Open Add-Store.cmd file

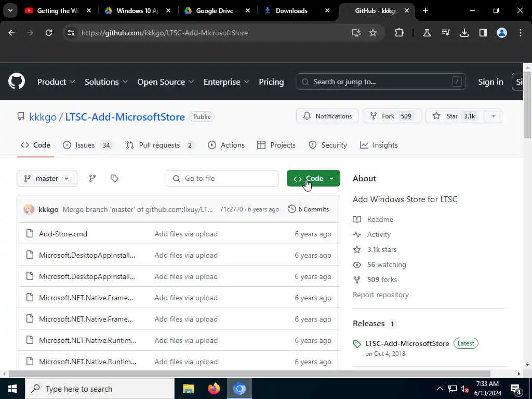coord(63,234)
